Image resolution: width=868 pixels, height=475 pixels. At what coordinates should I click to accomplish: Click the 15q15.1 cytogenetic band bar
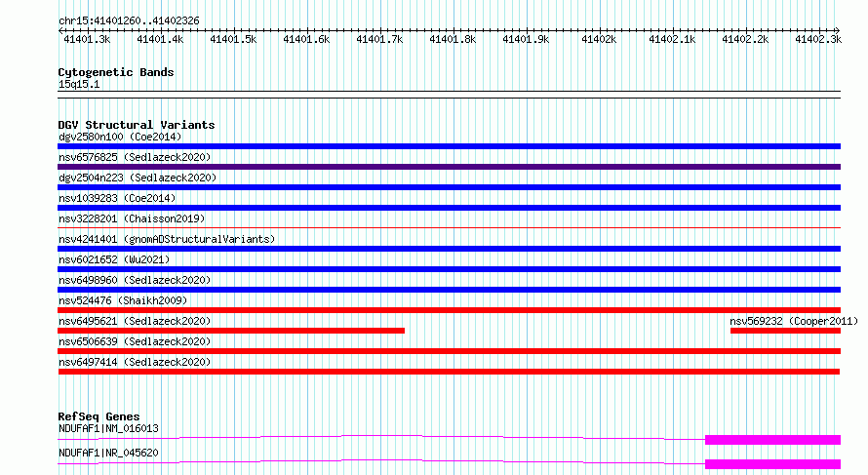tap(449, 95)
